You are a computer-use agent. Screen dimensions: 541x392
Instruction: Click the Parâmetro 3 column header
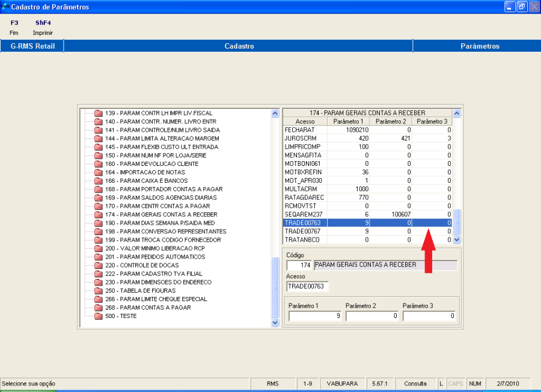[432, 121]
